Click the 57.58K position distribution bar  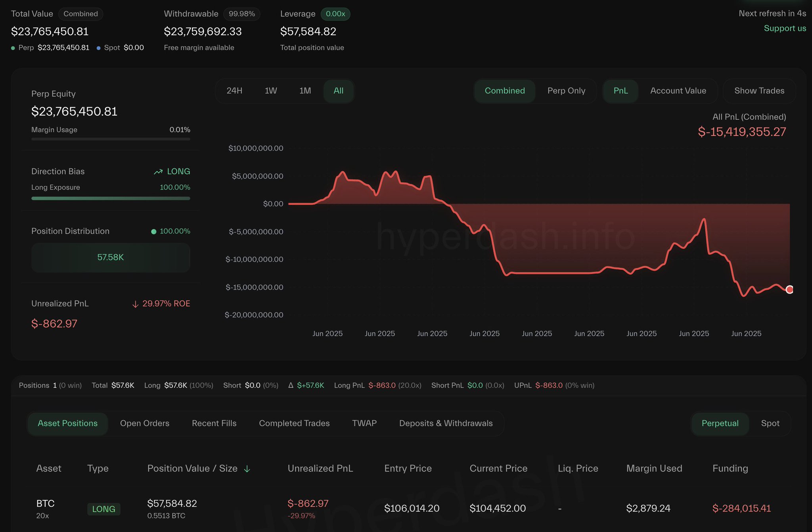(x=111, y=257)
